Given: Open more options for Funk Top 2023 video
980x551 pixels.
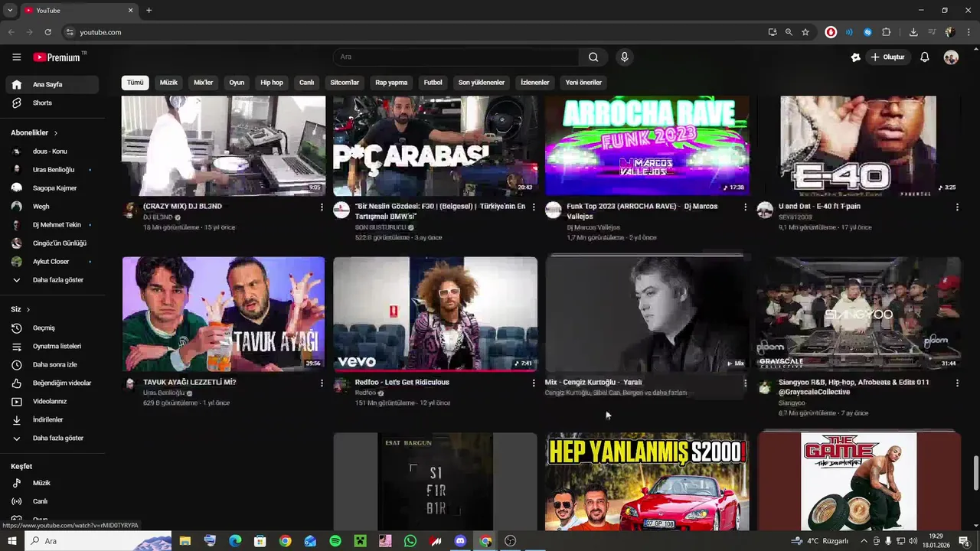Looking at the screenshot, I should pos(745,207).
